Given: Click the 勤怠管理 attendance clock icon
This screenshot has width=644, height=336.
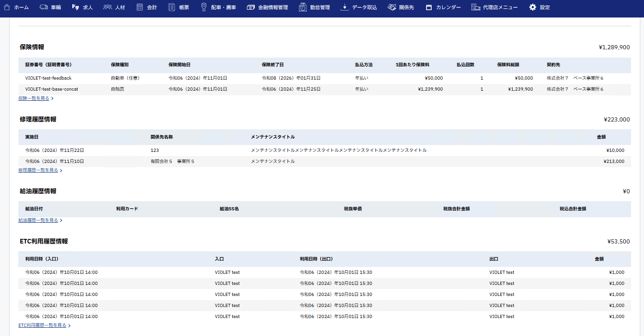Looking at the screenshot, I should click(x=303, y=7).
